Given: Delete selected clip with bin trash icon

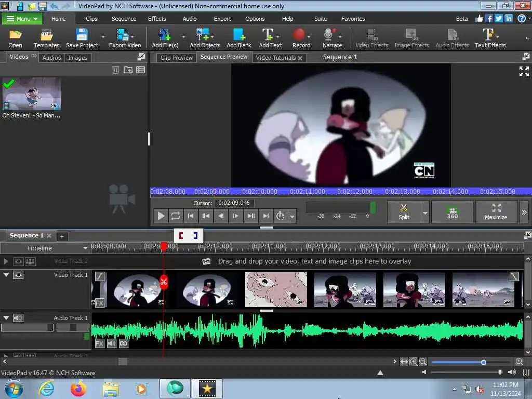Looking at the screenshot, I should tap(116, 70).
